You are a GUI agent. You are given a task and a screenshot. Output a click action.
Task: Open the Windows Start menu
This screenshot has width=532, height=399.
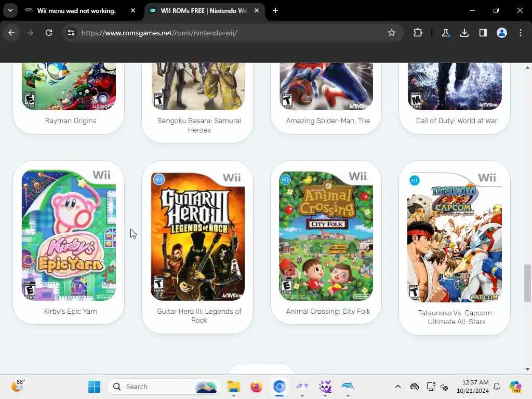tap(95, 387)
